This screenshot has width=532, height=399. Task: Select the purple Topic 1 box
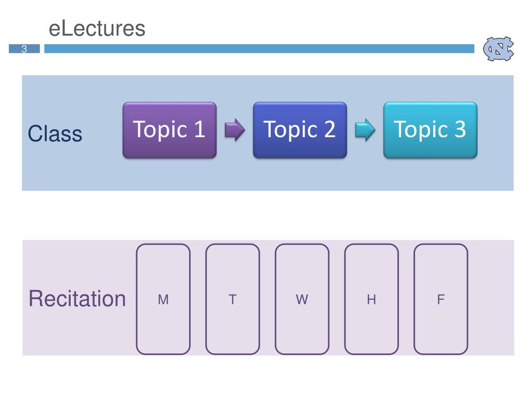(170, 130)
